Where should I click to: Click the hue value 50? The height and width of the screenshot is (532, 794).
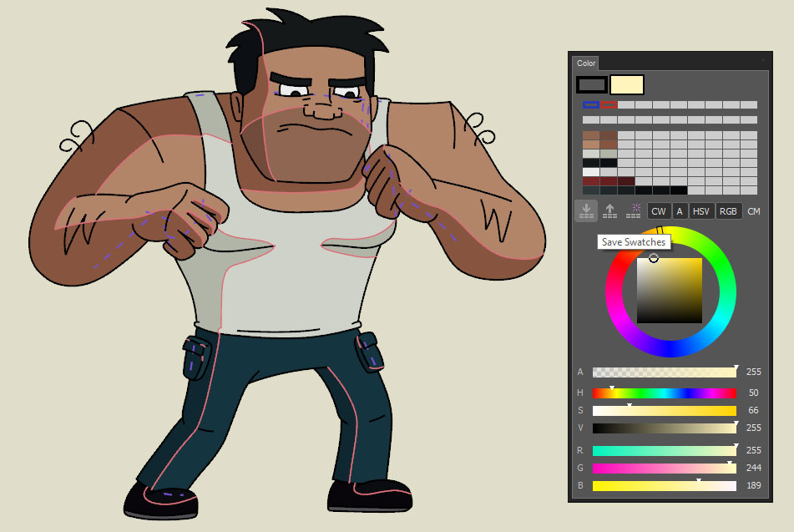[x=753, y=393]
